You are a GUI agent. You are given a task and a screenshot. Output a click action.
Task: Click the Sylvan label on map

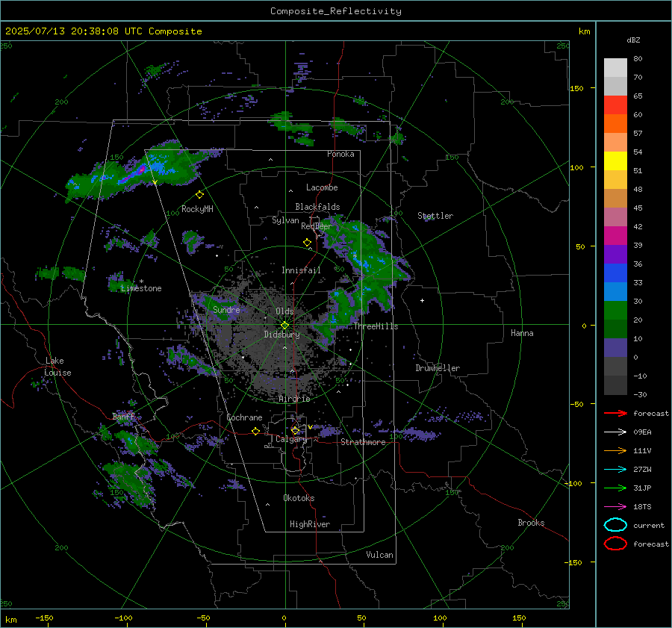click(x=285, y=220)
